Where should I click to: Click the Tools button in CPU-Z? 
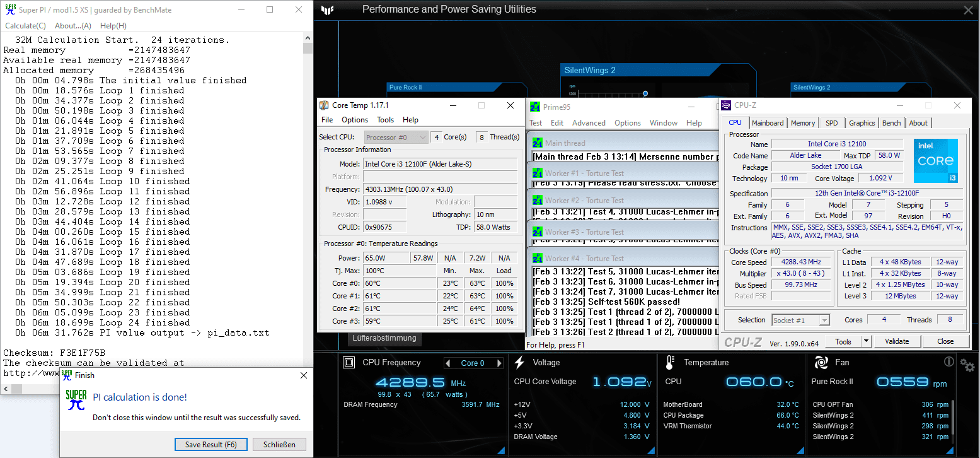843,341
